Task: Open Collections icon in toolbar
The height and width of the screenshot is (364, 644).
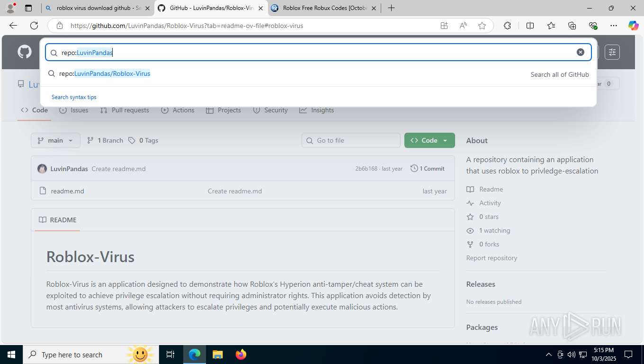Action: click(572, 26)
